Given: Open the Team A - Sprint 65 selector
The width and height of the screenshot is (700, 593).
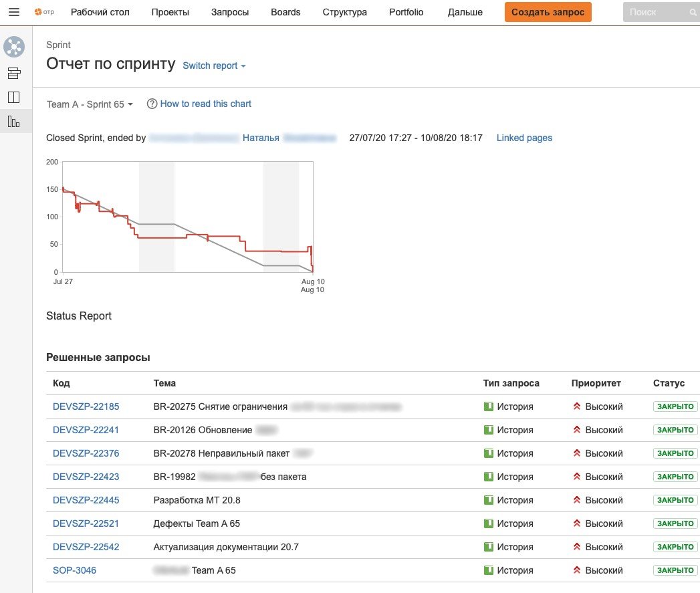Looking at the screenshot, I should coord(90,104).
